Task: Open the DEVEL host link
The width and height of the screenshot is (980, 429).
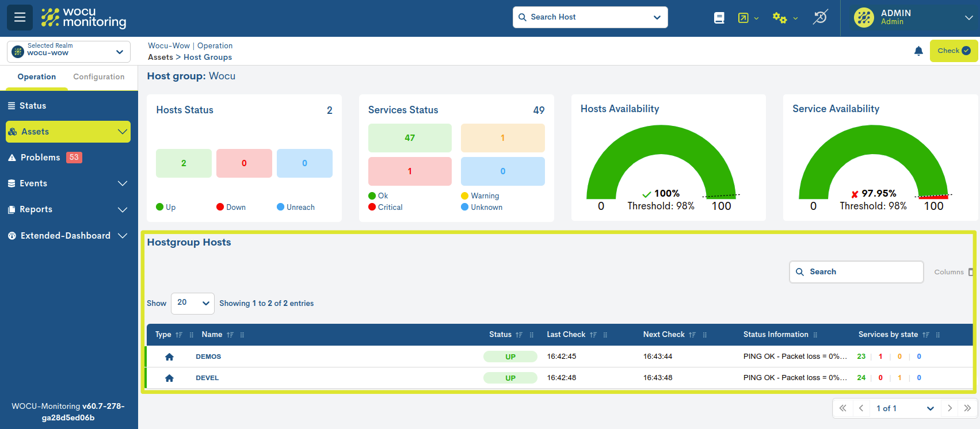Action: (207, 378)
